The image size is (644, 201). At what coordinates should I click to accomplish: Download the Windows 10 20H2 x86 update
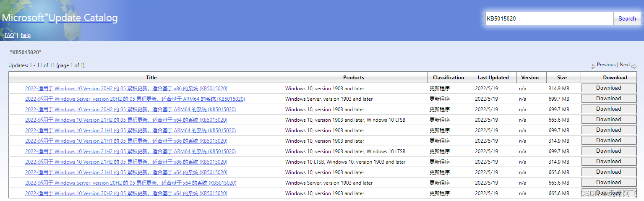[608, 88]
